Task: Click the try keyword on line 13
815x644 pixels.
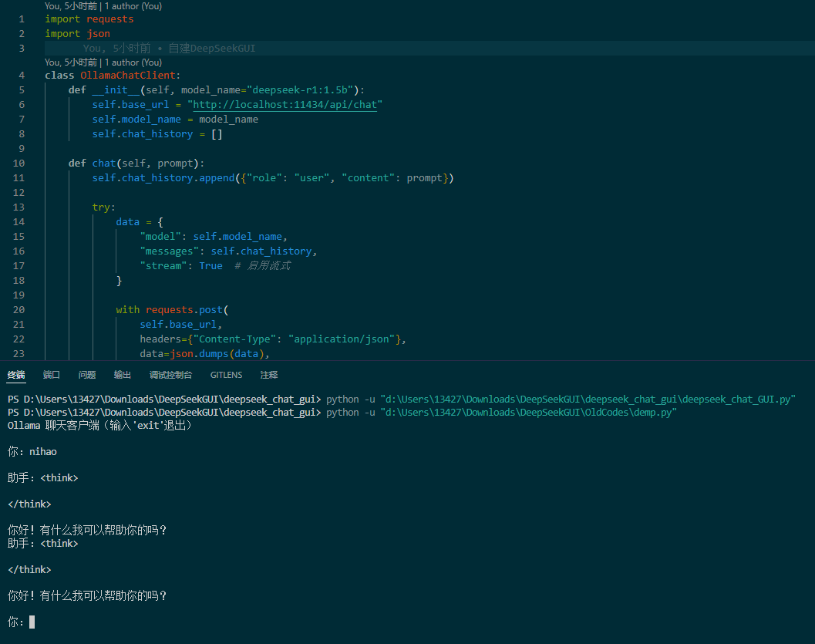Action: (101, 207)
